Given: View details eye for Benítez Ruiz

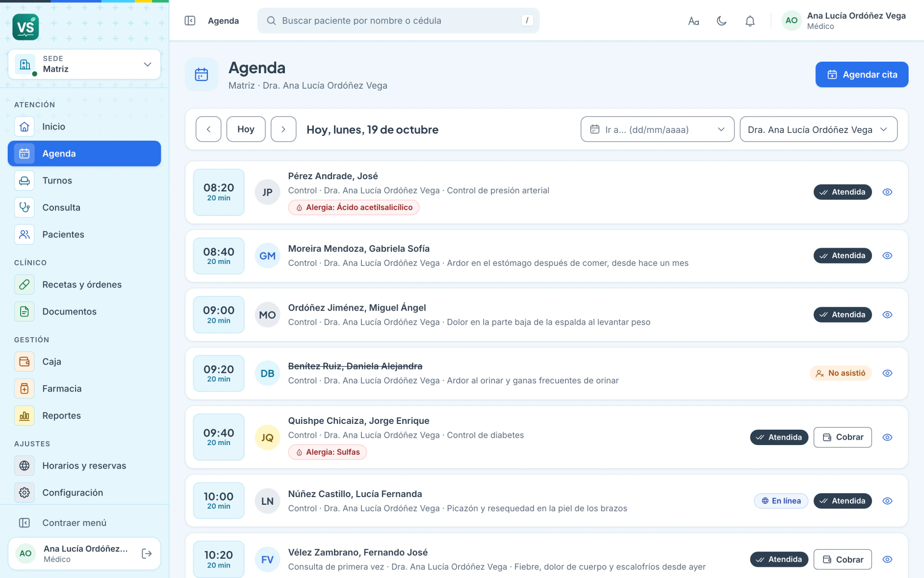Looking at the screenshot, I should [887, 373].
